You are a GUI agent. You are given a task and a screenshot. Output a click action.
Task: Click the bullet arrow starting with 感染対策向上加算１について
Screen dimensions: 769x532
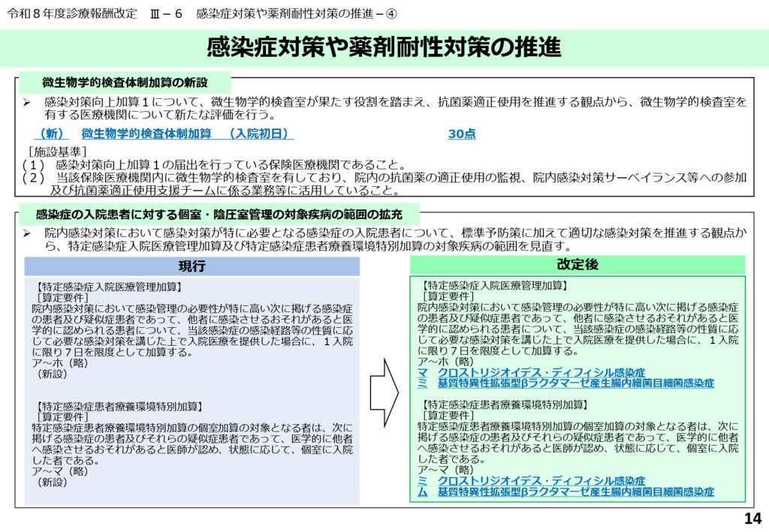(26, 101)
